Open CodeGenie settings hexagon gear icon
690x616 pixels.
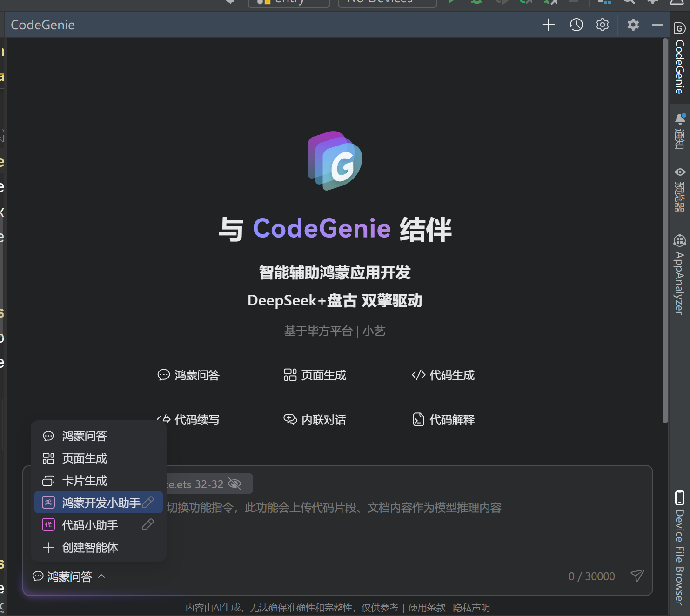603,25
